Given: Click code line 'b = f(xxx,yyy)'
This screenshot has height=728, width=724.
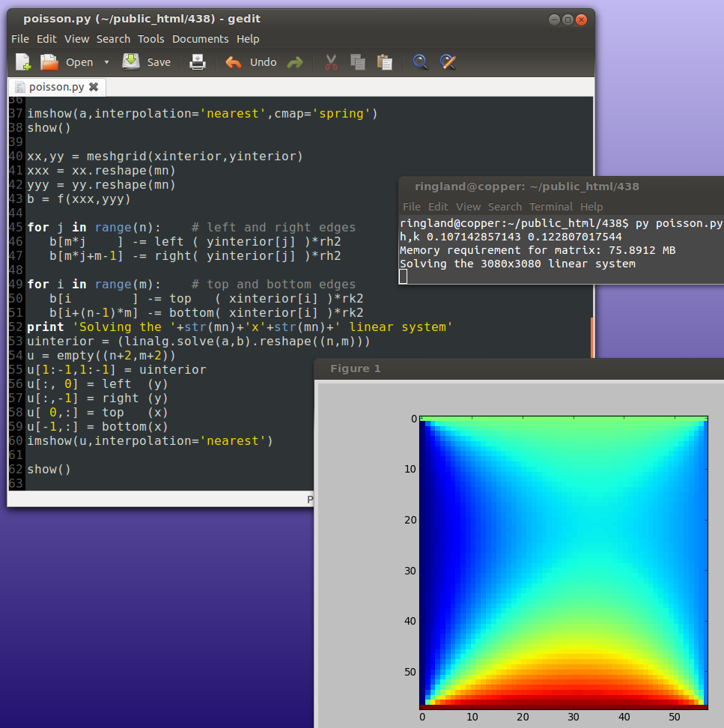Looking at the screenshot, I should click(x=79, y=199).
